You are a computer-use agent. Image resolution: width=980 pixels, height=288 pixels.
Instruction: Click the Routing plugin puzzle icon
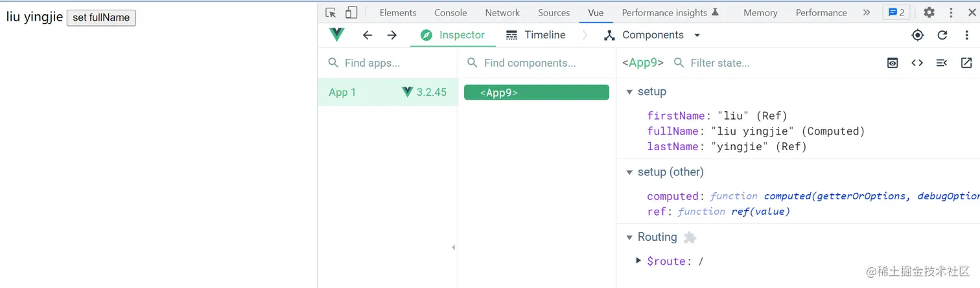[x=690, y=238]
